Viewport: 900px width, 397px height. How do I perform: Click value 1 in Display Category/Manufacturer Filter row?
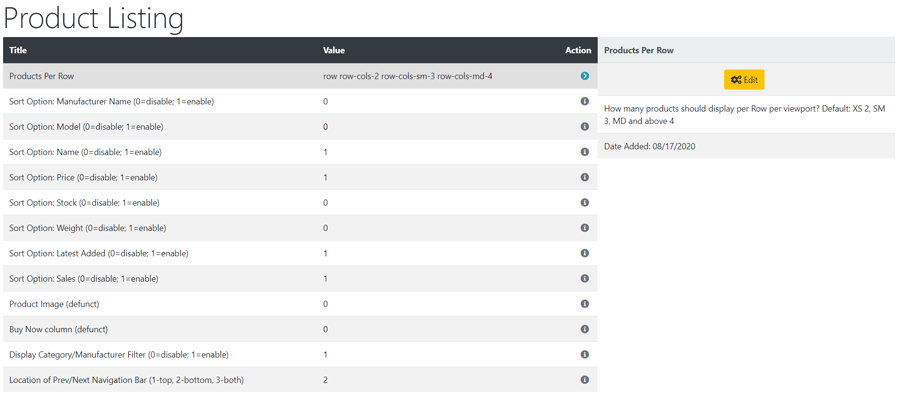point(325,355)
